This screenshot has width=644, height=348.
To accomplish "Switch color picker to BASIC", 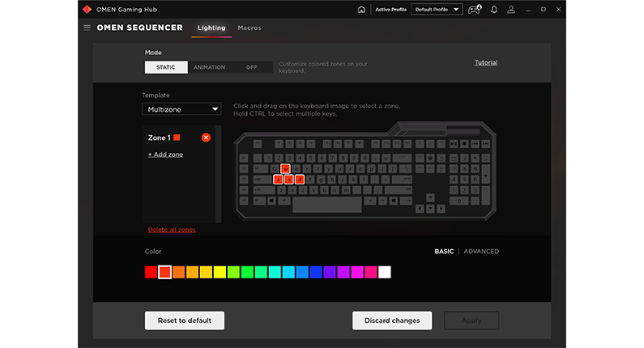I will pos(444,251).
